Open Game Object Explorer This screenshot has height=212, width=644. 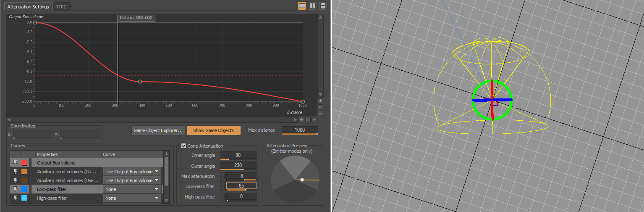(158, 130)
